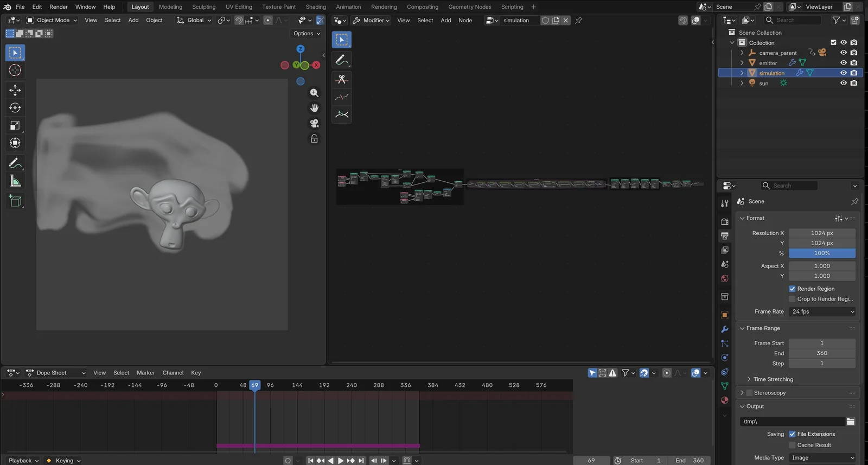Hide sun object in viewport
This screenshot has width=868, height=465.
844,84
